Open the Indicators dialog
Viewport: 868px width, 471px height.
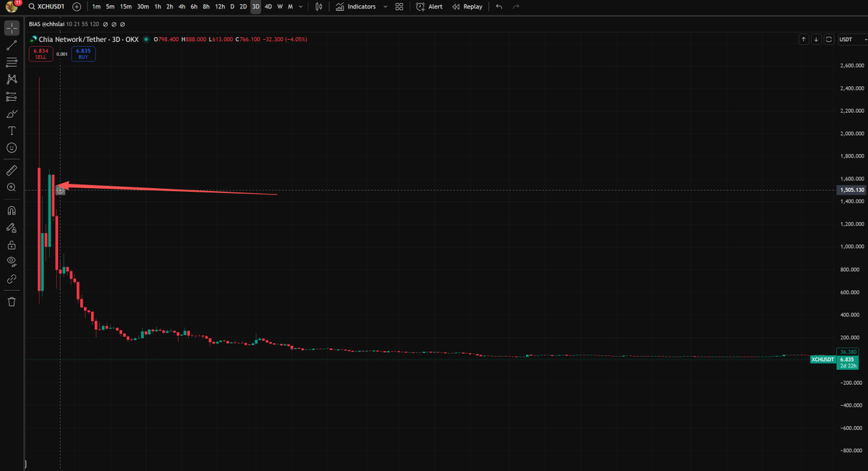[x=356, y=7]
